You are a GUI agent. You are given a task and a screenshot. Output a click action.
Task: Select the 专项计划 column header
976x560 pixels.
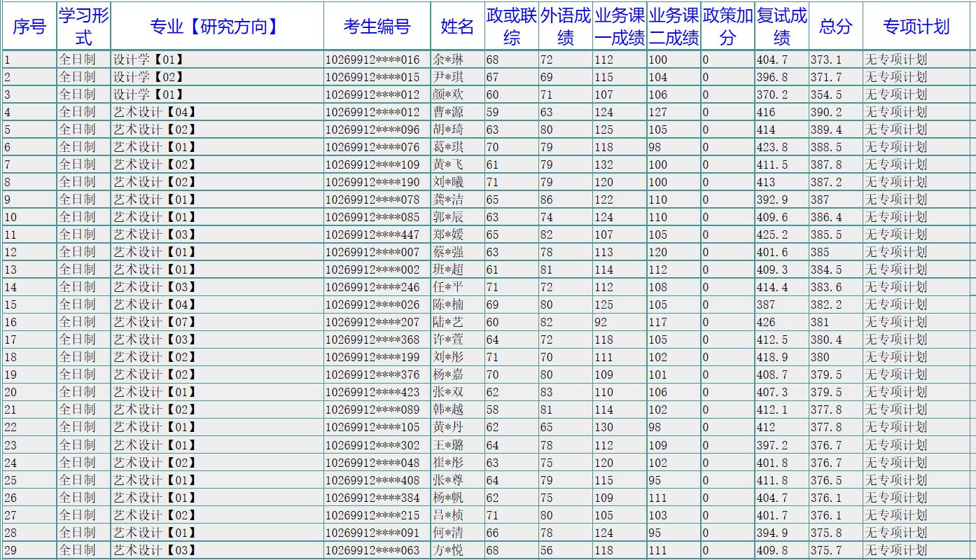[x=916, y=27]
